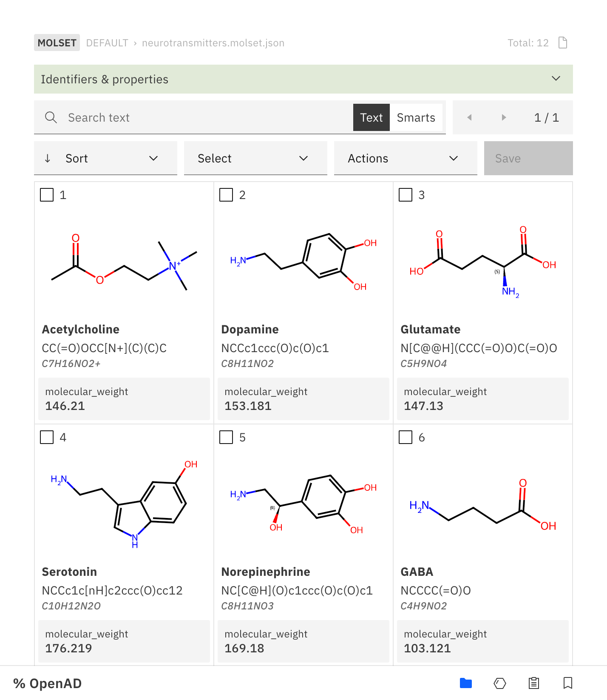Open the Select dropdown
This screenshot has height=700, width=607.
255,158
